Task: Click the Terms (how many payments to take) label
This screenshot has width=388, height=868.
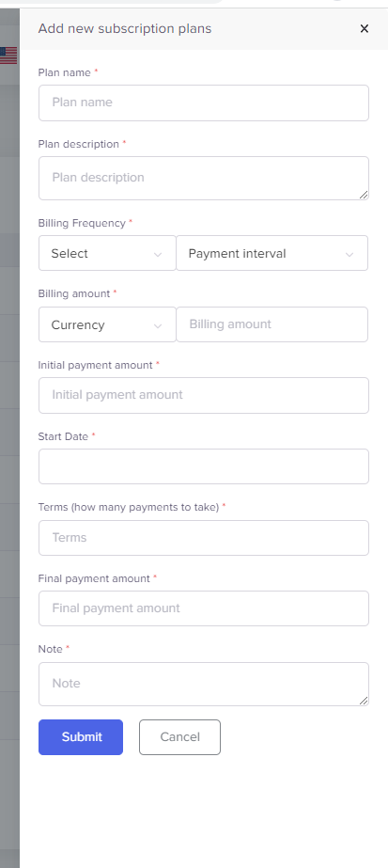Action: click(129, 507)
